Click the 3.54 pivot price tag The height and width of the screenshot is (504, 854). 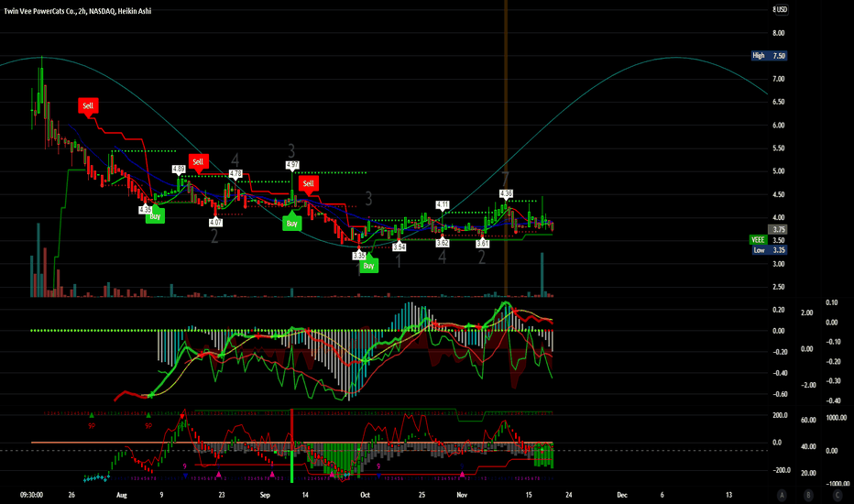click(x=400, y=247)
